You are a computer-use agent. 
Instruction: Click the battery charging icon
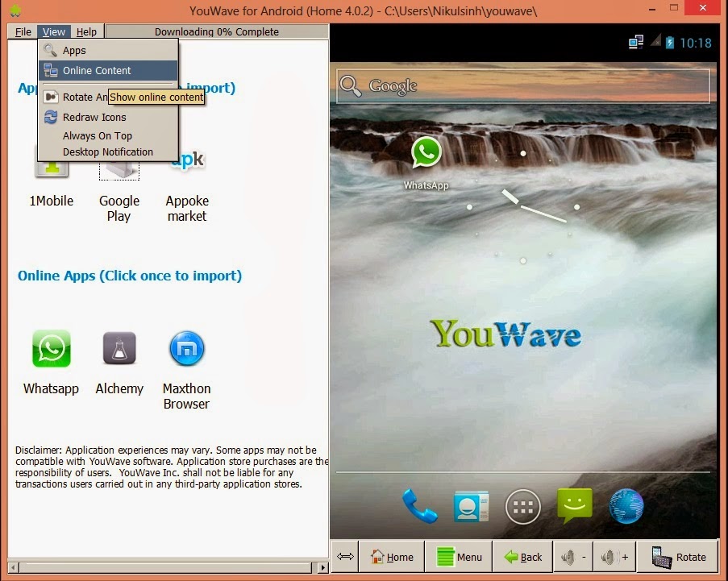tap(669, 43)
